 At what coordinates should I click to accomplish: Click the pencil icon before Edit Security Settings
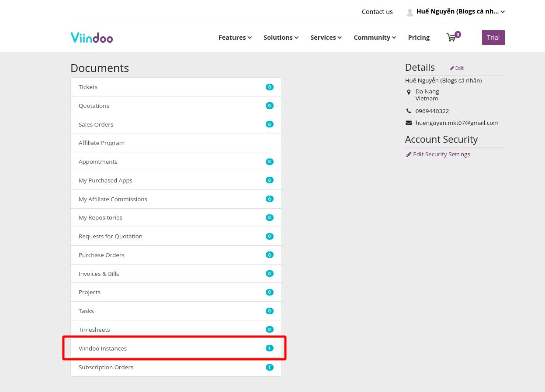[x=409, y=154]
